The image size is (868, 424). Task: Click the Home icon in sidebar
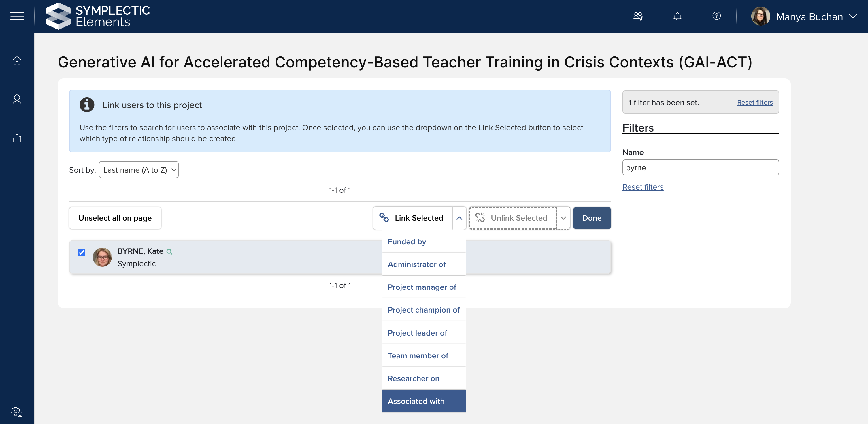pos(17,60)
